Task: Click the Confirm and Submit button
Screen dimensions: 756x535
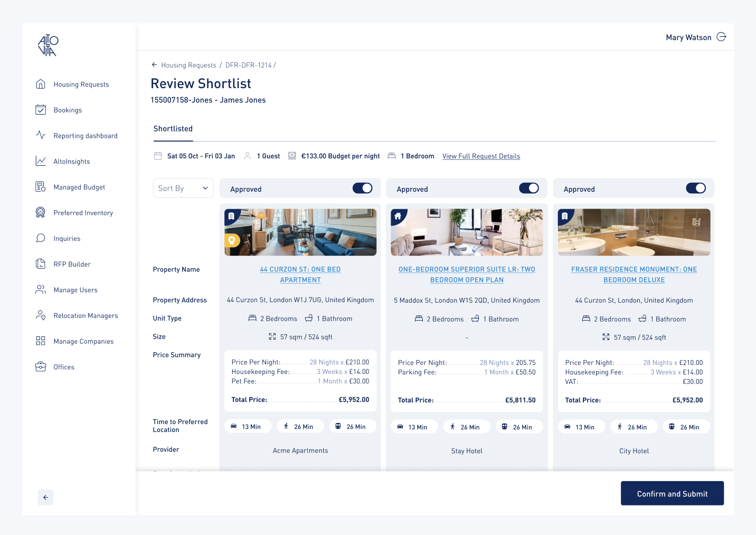Action: tap(672, 493)
